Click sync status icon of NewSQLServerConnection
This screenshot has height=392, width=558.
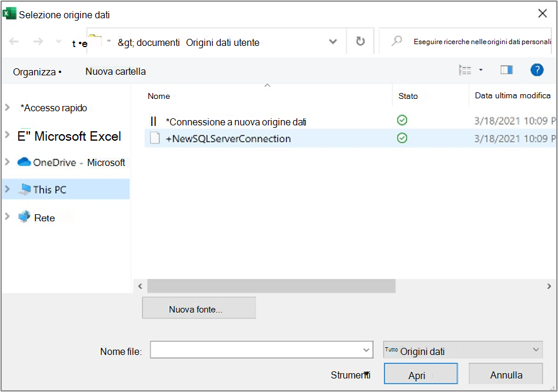(x=402, y=138)
